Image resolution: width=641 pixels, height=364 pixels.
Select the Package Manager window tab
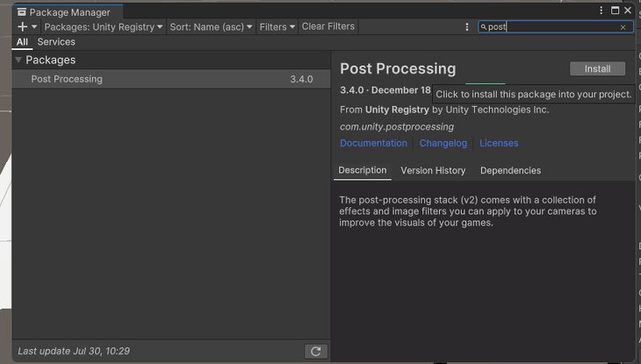click(x=68, y=12)
